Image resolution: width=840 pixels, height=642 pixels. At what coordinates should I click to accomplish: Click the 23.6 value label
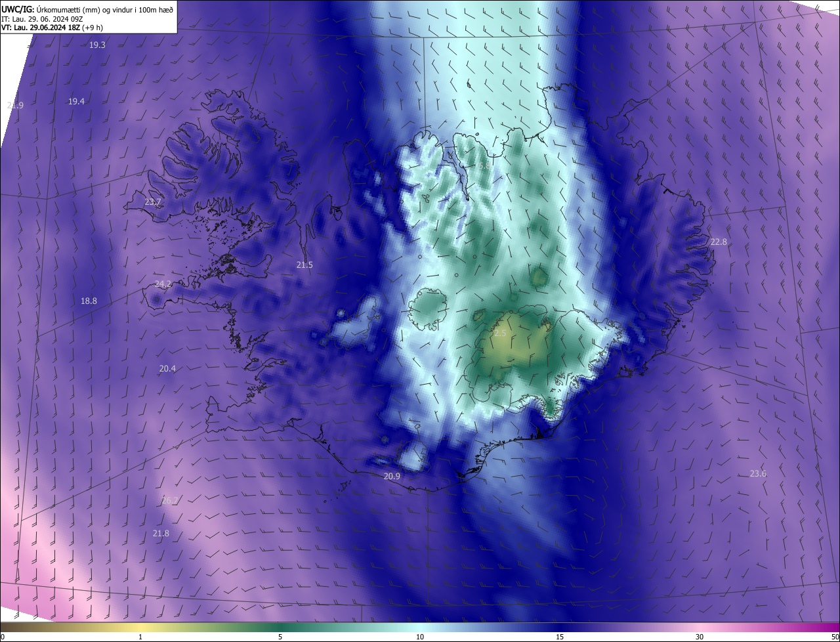tap(758, 474)
